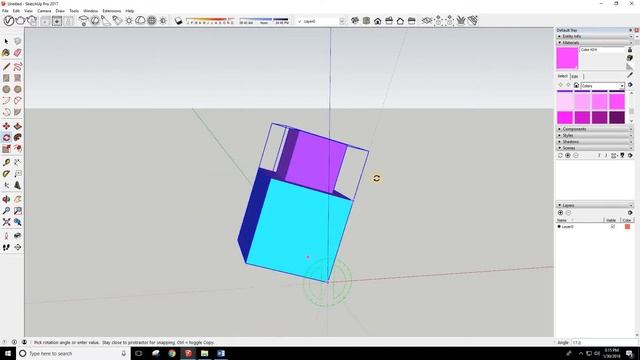Open File Explorer from the taskbar

click(204, 353)
